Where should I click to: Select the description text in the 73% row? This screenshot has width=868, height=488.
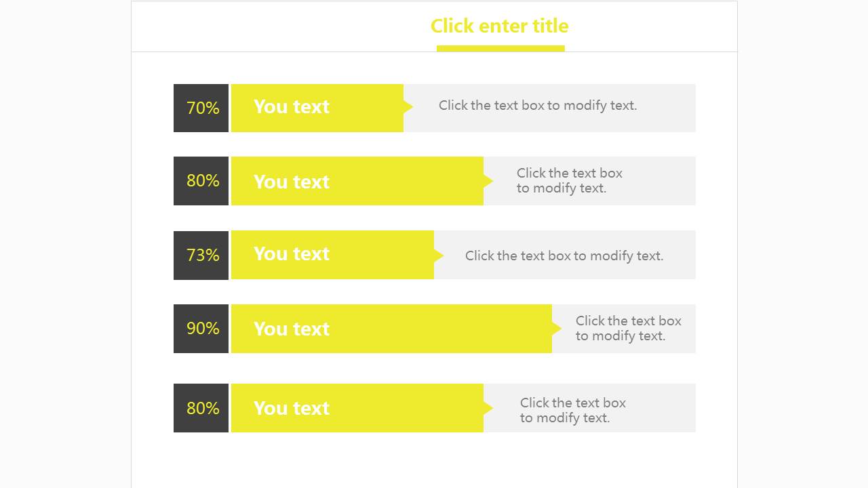click(x=564, y=256)
